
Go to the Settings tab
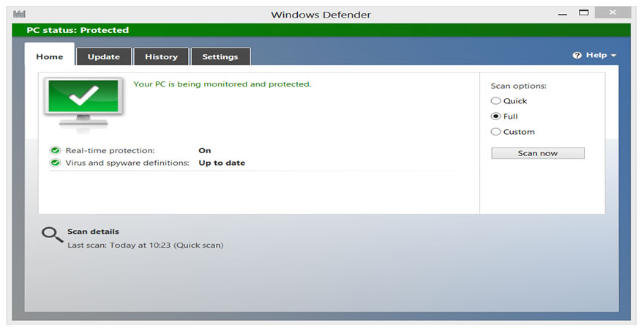click(220, 56)
